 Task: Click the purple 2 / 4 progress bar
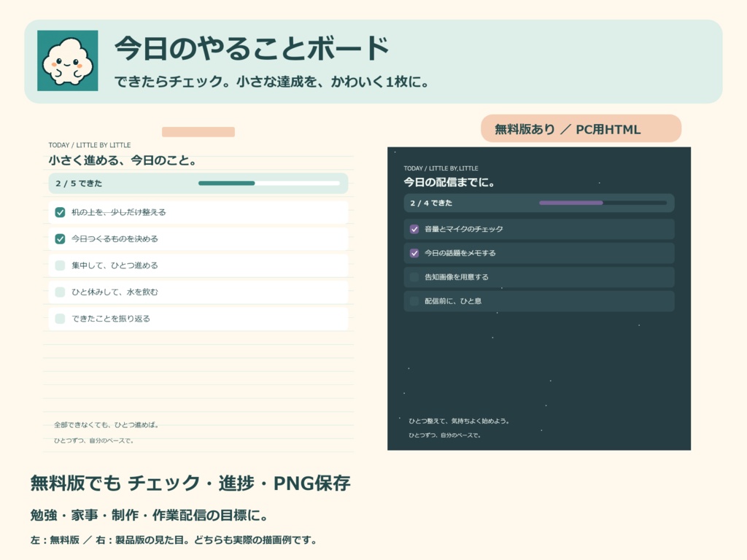[603, 203]
